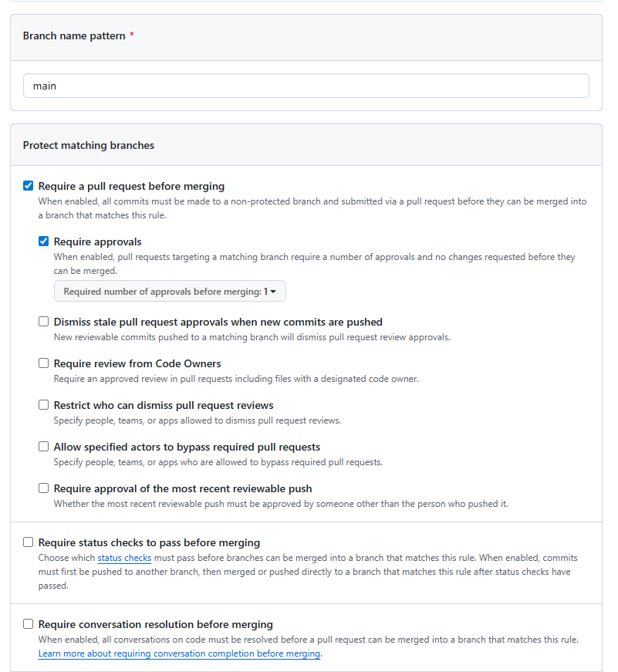Screen dimensions: 618x672
Task: Click the Protect matching branches header
Action: pos(89,145)
